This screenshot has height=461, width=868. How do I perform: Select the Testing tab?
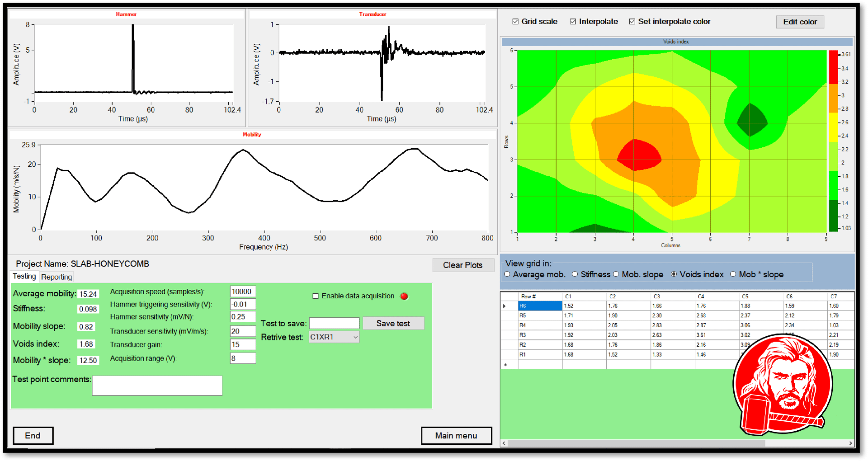pos(24,277)
